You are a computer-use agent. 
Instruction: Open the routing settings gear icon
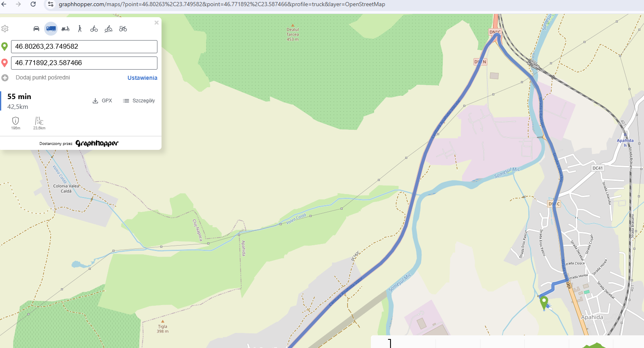coord(5,29)
